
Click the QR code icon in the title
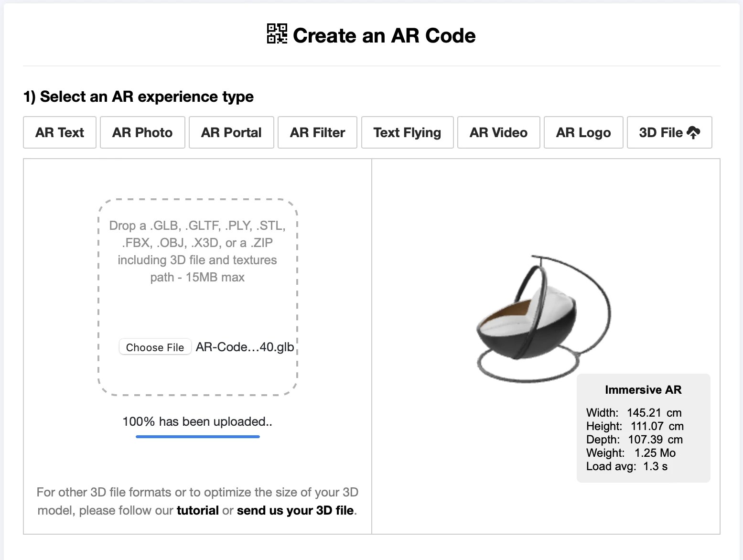coord(276,34)
